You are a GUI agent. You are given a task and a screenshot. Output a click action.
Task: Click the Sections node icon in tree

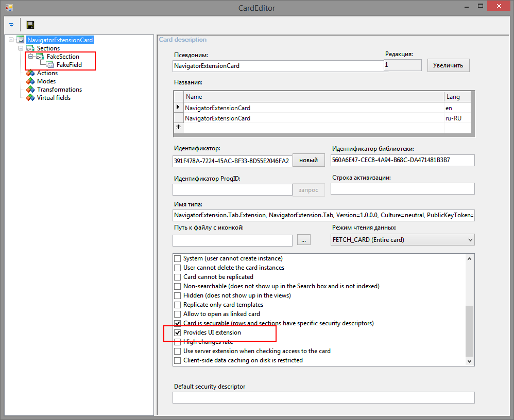pos(30,48)
